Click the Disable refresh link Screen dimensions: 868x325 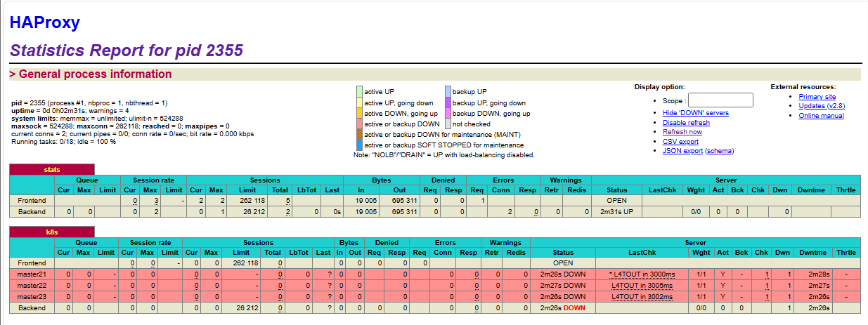pos(686,122)
